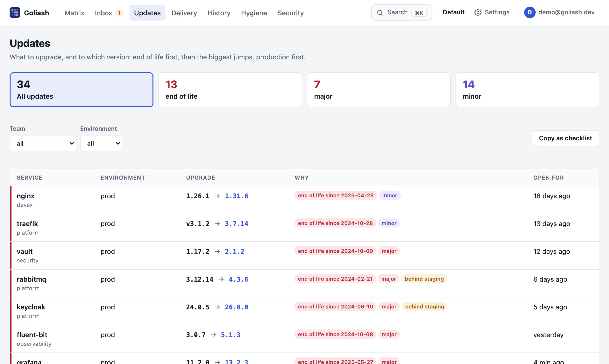Click the fluent-bit service name
Image resolution: width=609 pixels, height=364 pixels.
[32, 335]
